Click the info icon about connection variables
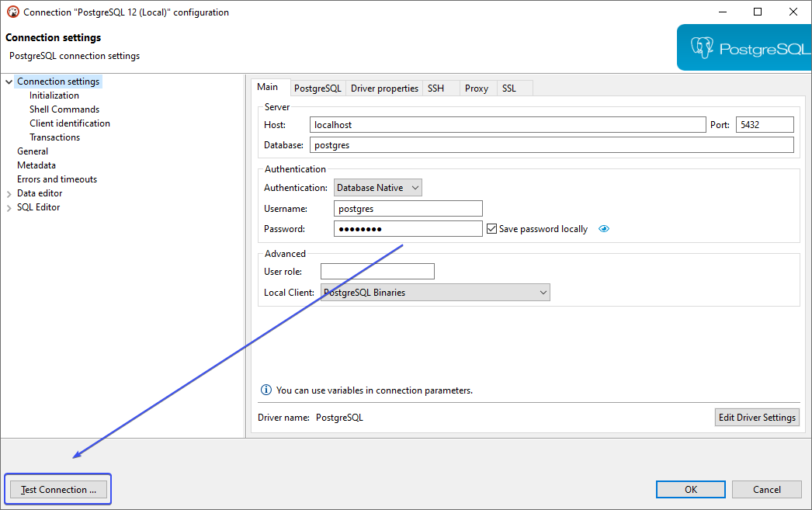812x510 pixels. pos(266,390)
